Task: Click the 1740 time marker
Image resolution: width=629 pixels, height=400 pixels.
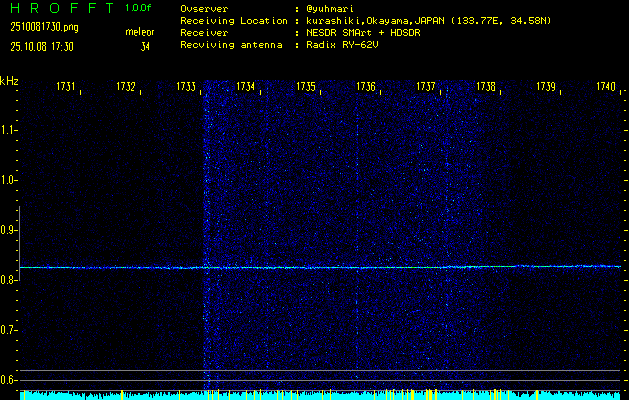Action: (x=606, y=86)
